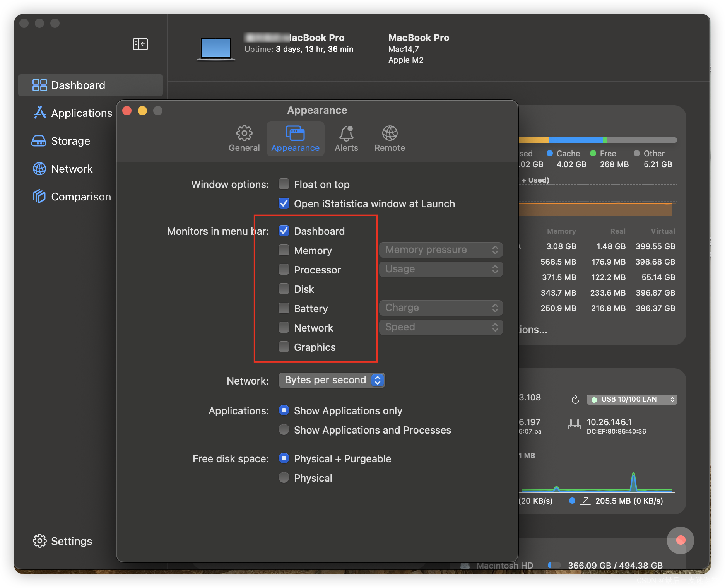Image resolution: width=725 pixels, height=588 pixels.
Task: Click the gray Other legend dot
Action: (x=637, y=153)
